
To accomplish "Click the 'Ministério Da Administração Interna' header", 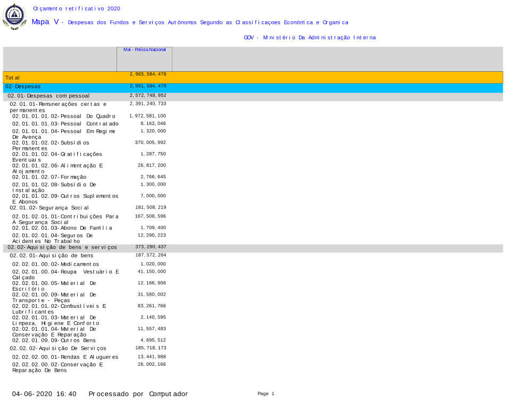I will click(310, 37).
